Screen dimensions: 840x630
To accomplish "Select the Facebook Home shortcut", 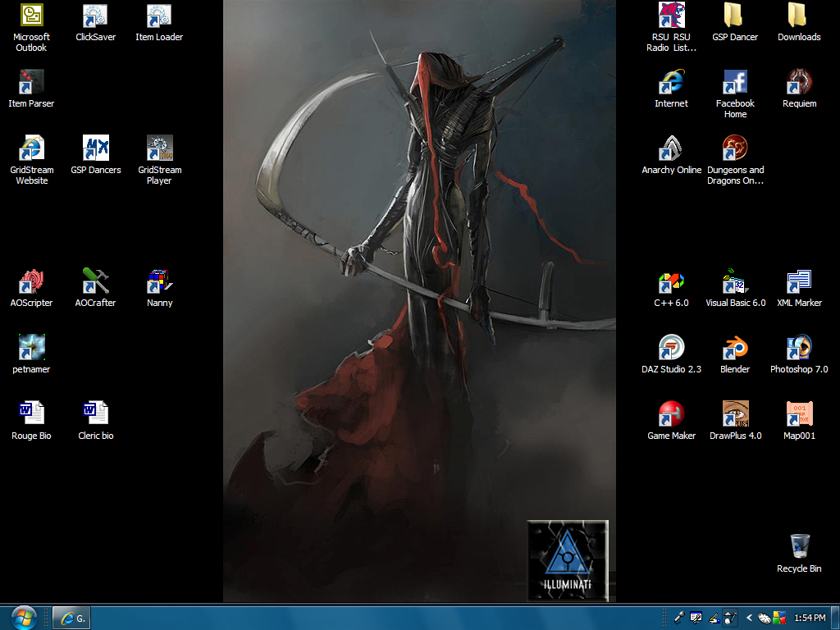I will click(735, 83).
